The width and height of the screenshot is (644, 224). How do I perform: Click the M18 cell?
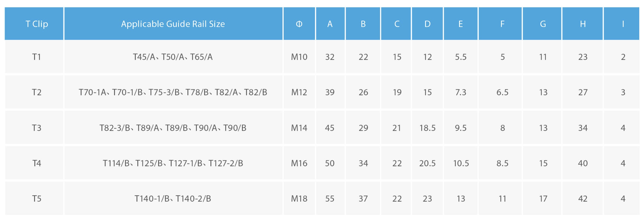[x=299, y=199]
